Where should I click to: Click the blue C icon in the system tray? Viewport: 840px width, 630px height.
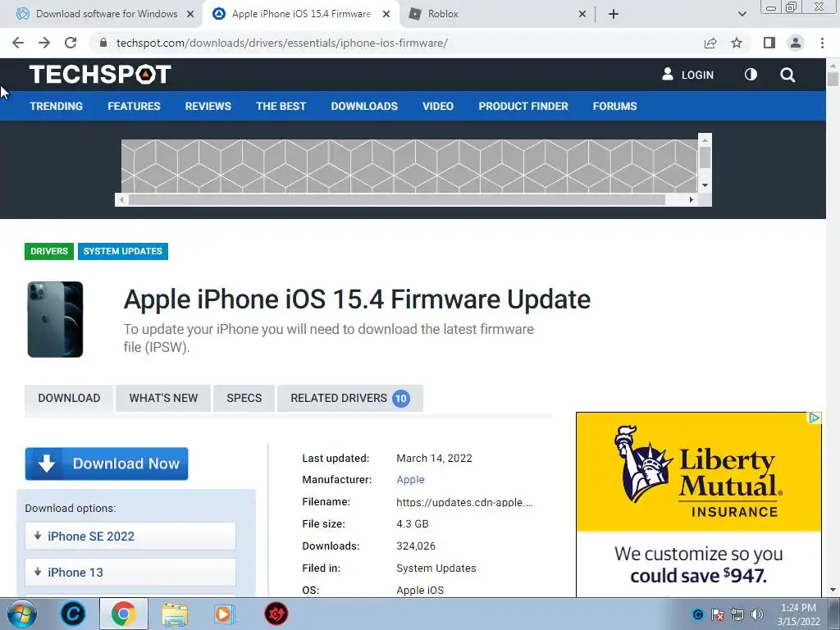pyautogui.click(x=698, y=614)
